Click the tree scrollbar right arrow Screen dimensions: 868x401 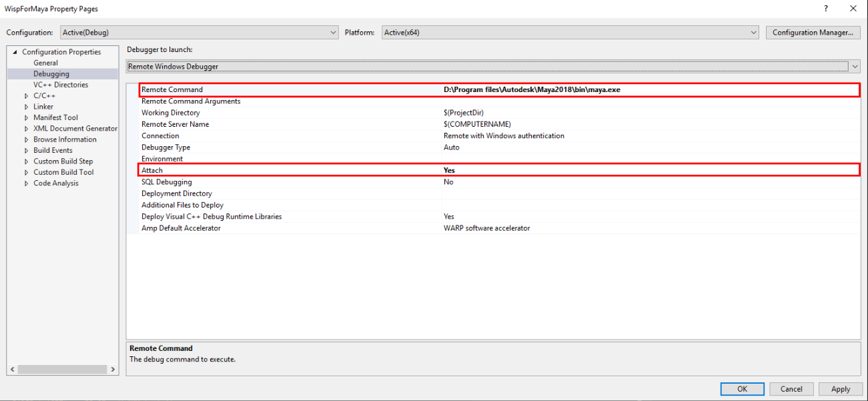pos(113,369)
